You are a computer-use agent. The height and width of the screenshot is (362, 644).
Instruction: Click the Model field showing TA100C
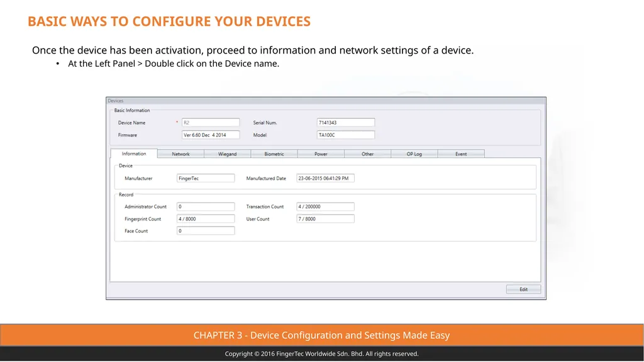pyautogui.click(x=346, y=135)
